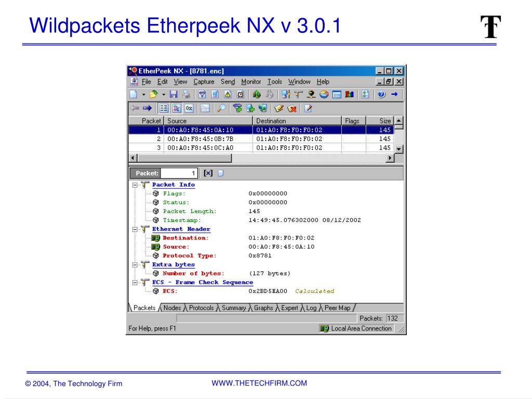This screenshot has width=532, height=399.
Task: Switch to the Protocols tab
Action: 201,308
